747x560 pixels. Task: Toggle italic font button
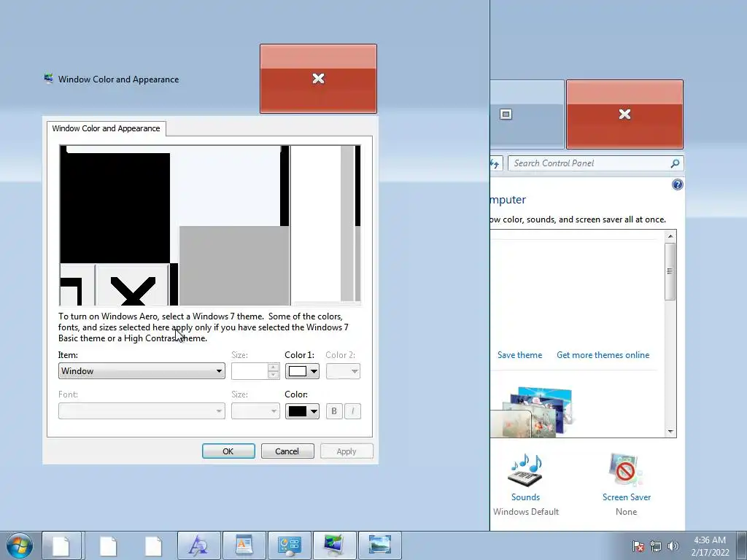coord(352,411)
